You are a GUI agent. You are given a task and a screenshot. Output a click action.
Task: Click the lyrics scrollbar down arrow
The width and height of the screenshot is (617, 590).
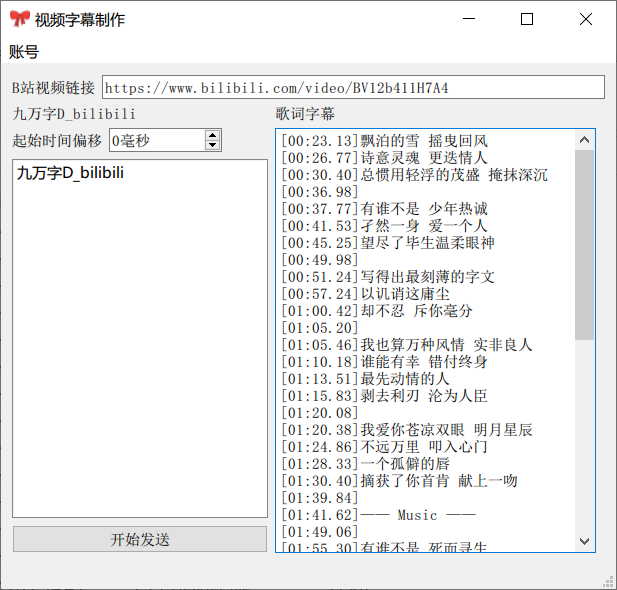click(x=584, y=541)
